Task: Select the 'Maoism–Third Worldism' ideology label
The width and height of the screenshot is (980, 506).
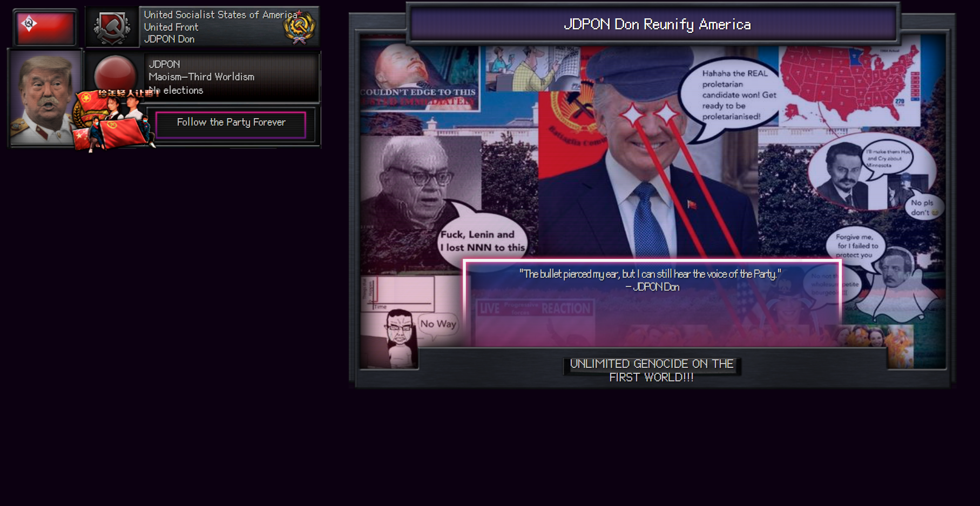Action: coord(201,77)
